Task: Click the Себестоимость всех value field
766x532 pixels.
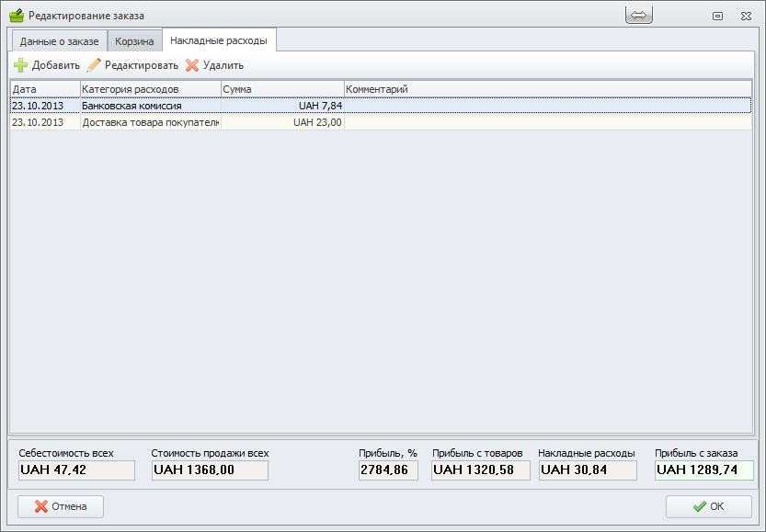Action: [76, 470]
